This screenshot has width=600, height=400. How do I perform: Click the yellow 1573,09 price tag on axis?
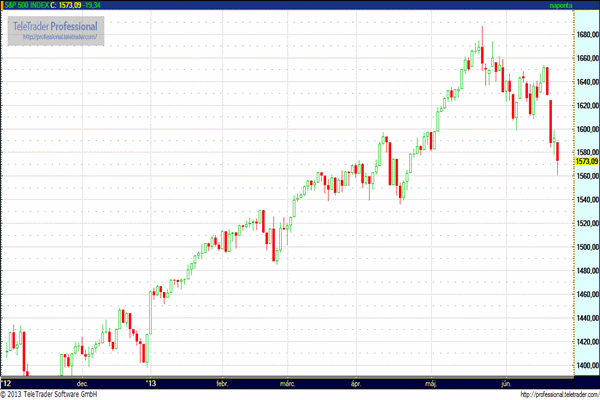(586, 161)
